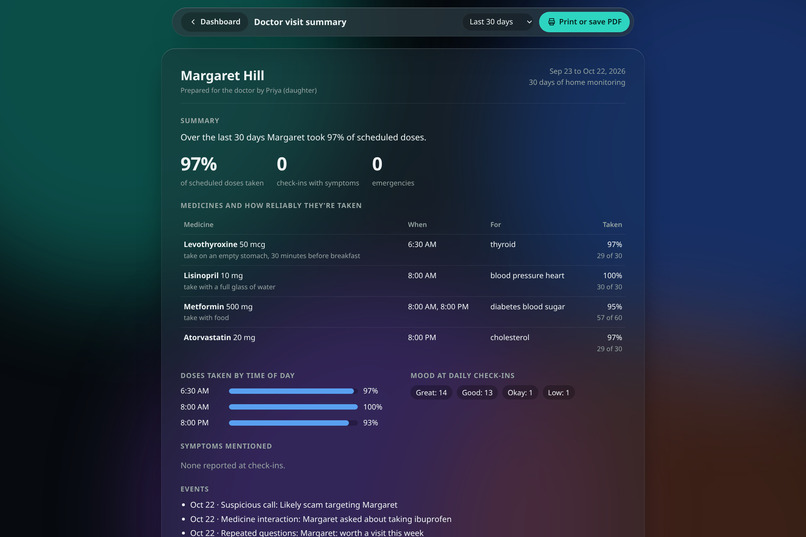Click '57 of 60' under Metformin taken

coord(609,318)
